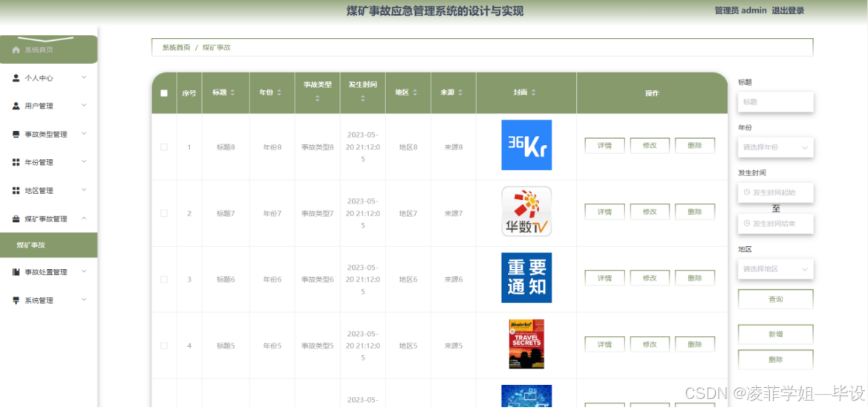This screenshot has width=868, height=408.
Task: Check the row checkbox for 标题7
Action: pos(164,213)
